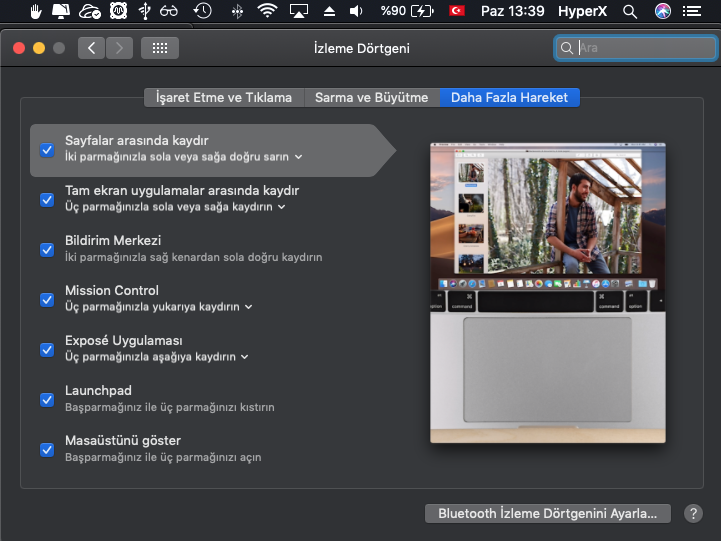This screenshot has height=541, width=721.
Task: Open Spotlight search magnifier in menu bar
Action: pos(629,12)
